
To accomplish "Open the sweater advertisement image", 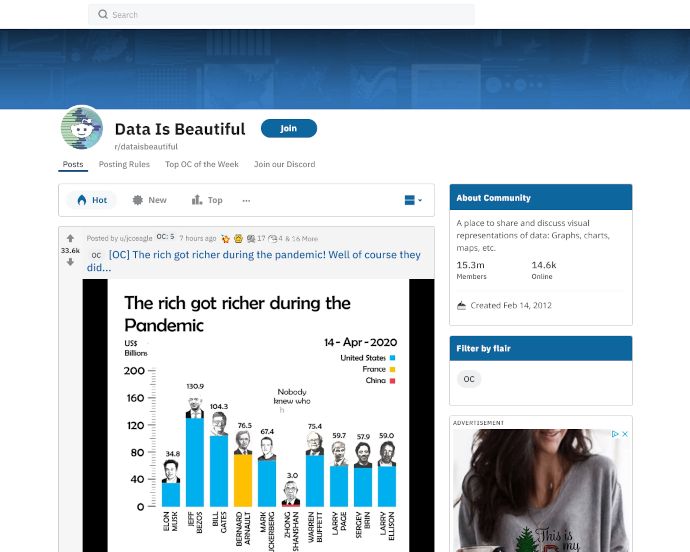I will click(x=541, y=490).
